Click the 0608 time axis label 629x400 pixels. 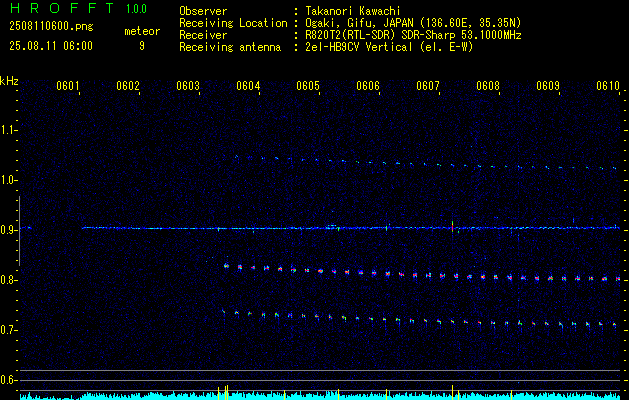(488, 86)
